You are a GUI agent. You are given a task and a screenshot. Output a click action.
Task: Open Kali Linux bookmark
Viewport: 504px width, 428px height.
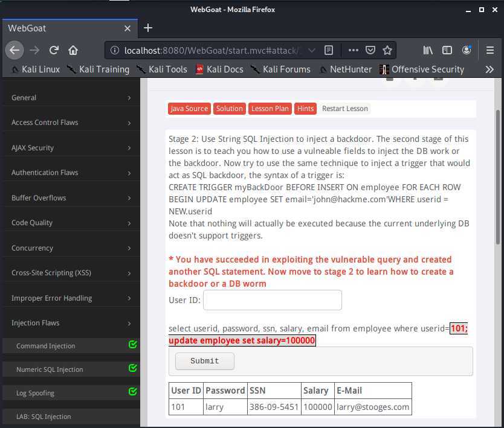(36, 69)
